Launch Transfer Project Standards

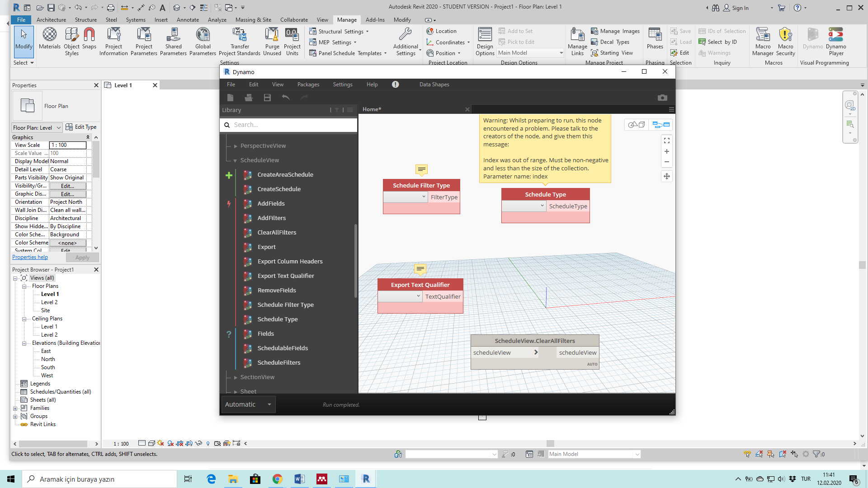point(240,42)
